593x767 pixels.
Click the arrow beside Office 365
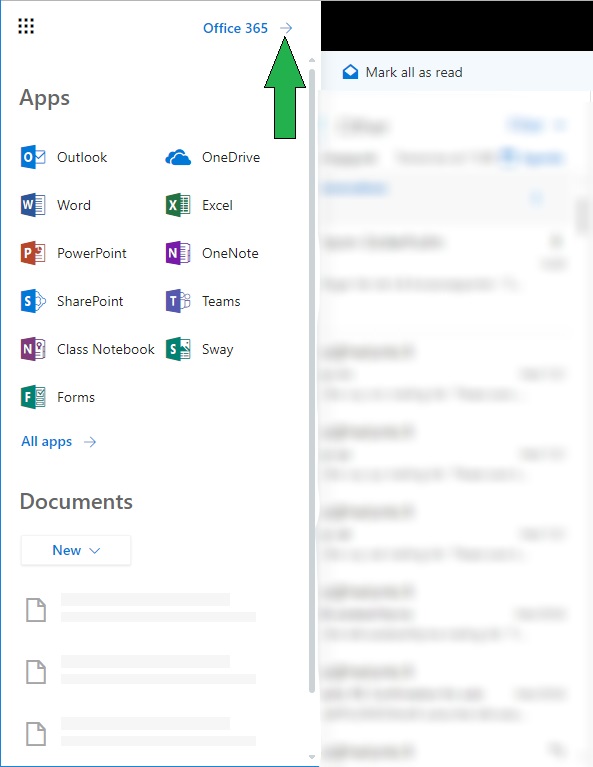point(286,28)
